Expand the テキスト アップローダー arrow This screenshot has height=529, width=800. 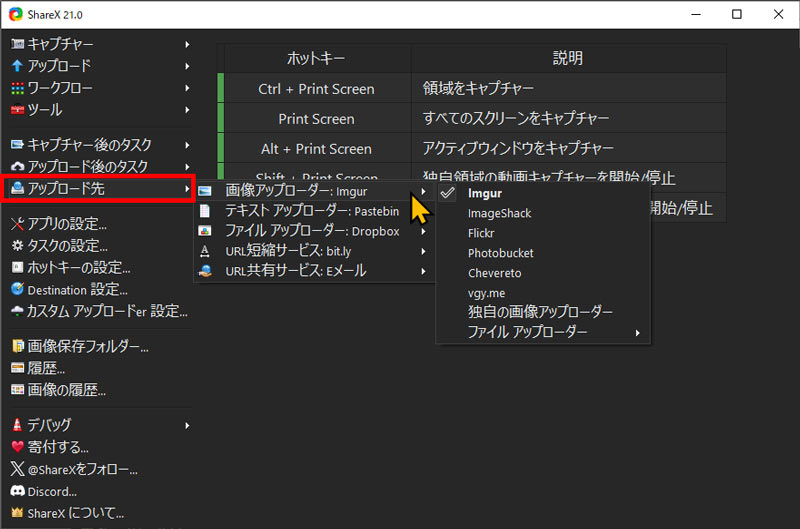coord(423,211)
